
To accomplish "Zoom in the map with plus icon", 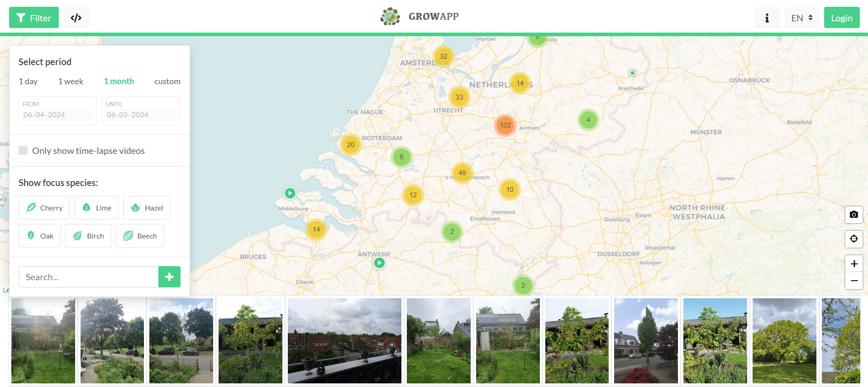I will coord(854,263).
